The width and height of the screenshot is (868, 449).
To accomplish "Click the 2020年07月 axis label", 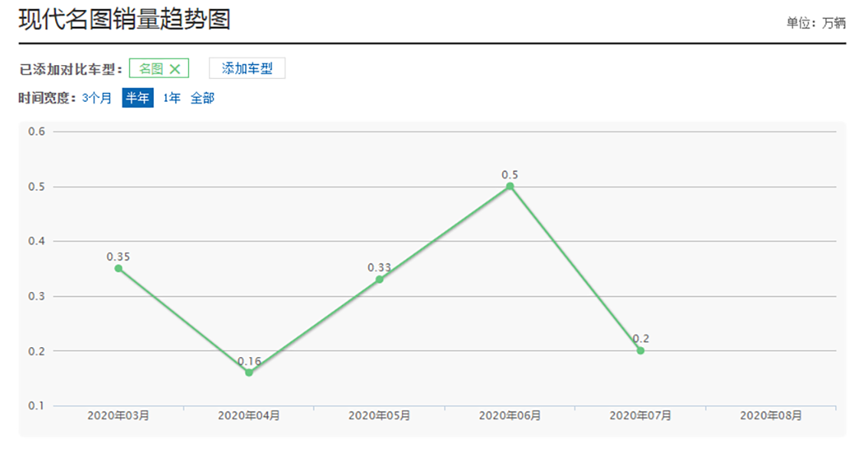I will click(x=641, y=415).
